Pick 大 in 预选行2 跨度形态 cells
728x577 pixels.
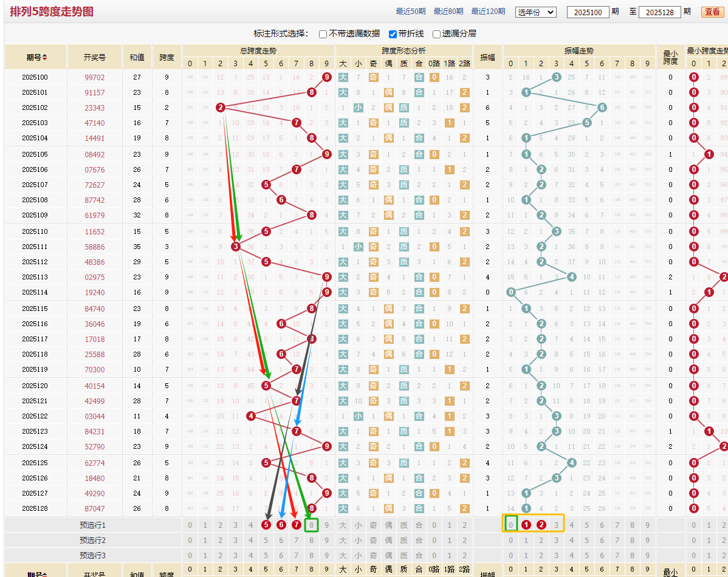tap(343, 541)
